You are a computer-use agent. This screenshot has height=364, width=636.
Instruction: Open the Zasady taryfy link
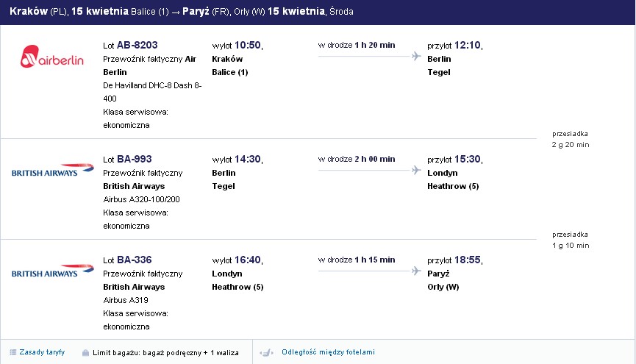click(x=42, y=352)
